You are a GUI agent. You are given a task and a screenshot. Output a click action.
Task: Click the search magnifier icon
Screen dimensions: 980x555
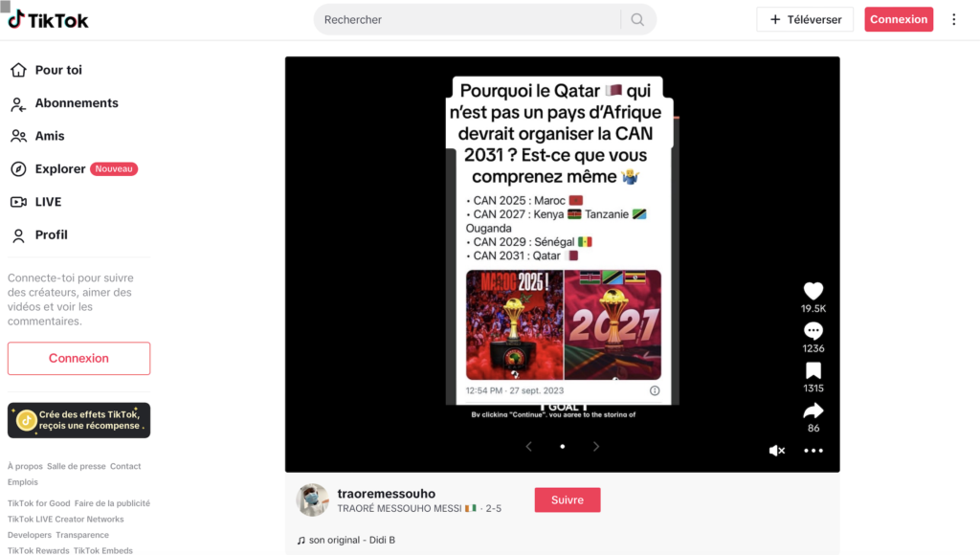pos(636,19)
